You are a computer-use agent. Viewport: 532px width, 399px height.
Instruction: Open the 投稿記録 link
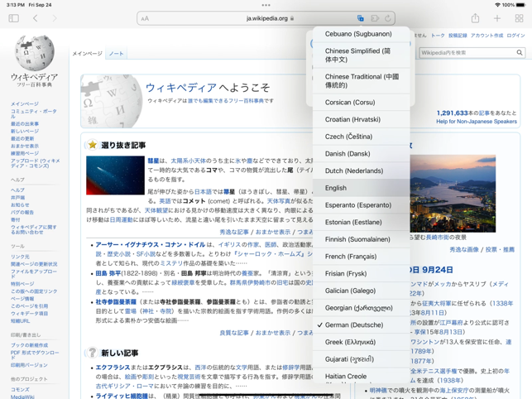458,36
